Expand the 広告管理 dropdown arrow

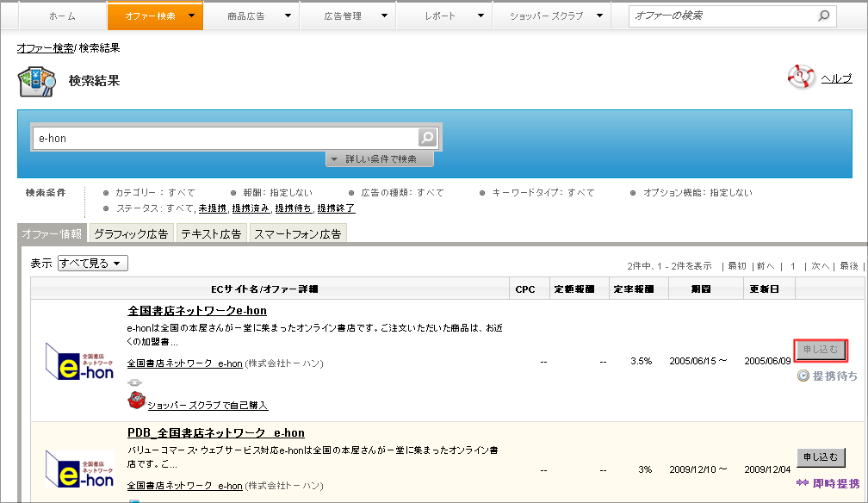coord(385,16)
